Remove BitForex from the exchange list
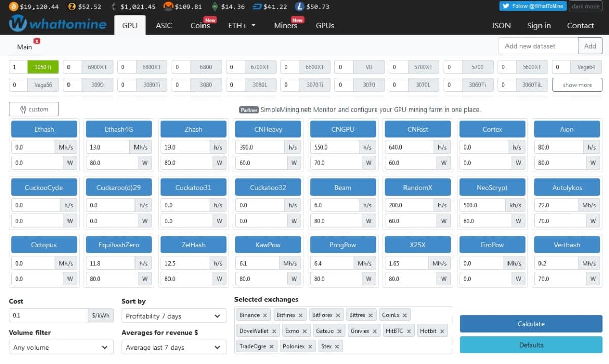Screen dimensions: 609x364 338,315
